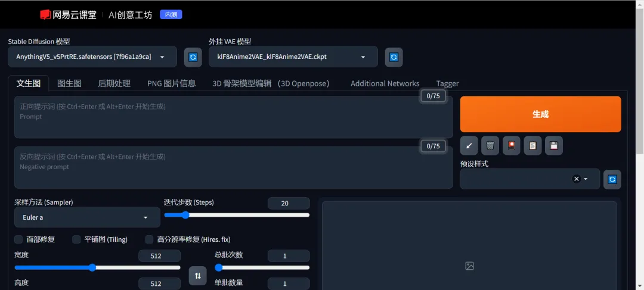Click the arrow icon to read last generation parameters
Image resolution: width=644 pixels, height=290 pixels.
click(469, 145)
